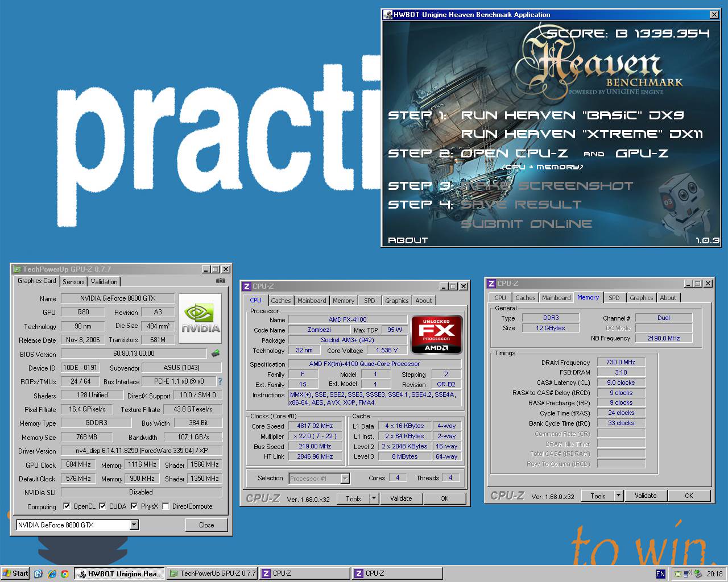Open the Processor #1 selection dropdown
The image size is (728, 582).
click(345, 479)
